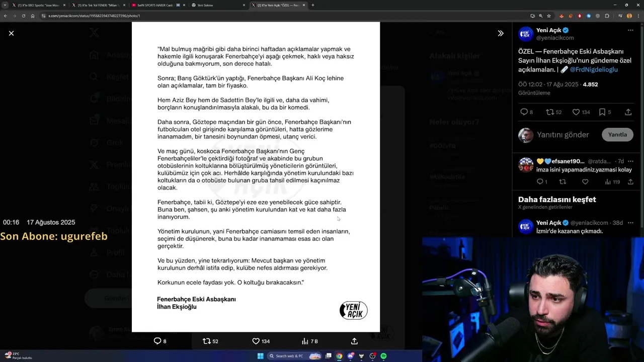Focus the "Yanıtını gönder" reply field
The width and height of the screenshot is (644, 362).
coord(562,135)
